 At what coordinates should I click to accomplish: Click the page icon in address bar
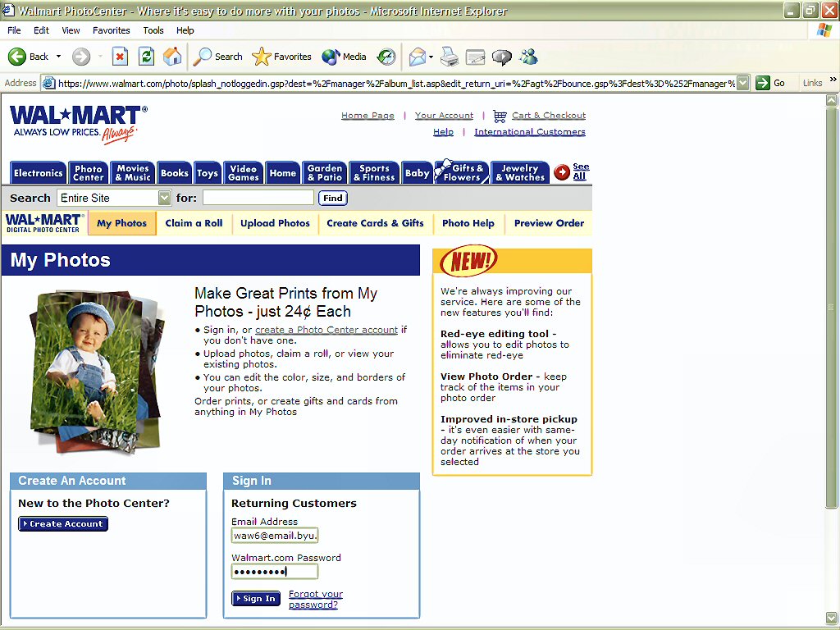click(x=48, y=83)
